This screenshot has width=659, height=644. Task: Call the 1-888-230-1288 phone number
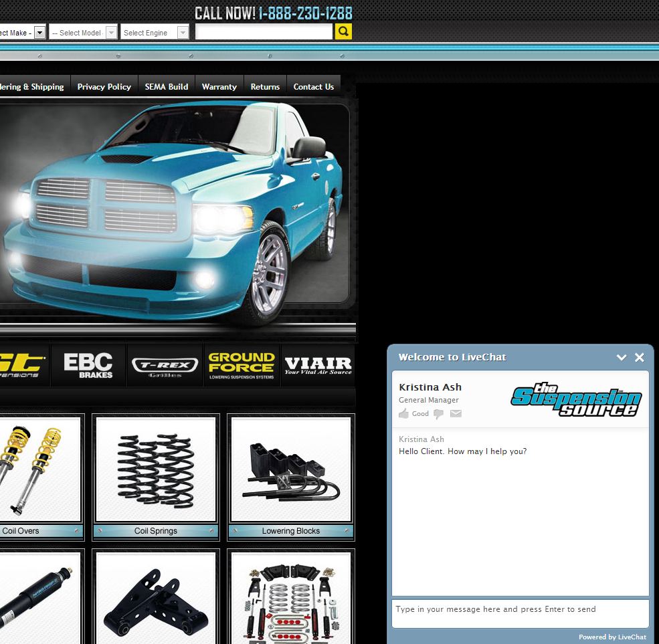coord(305,13)
